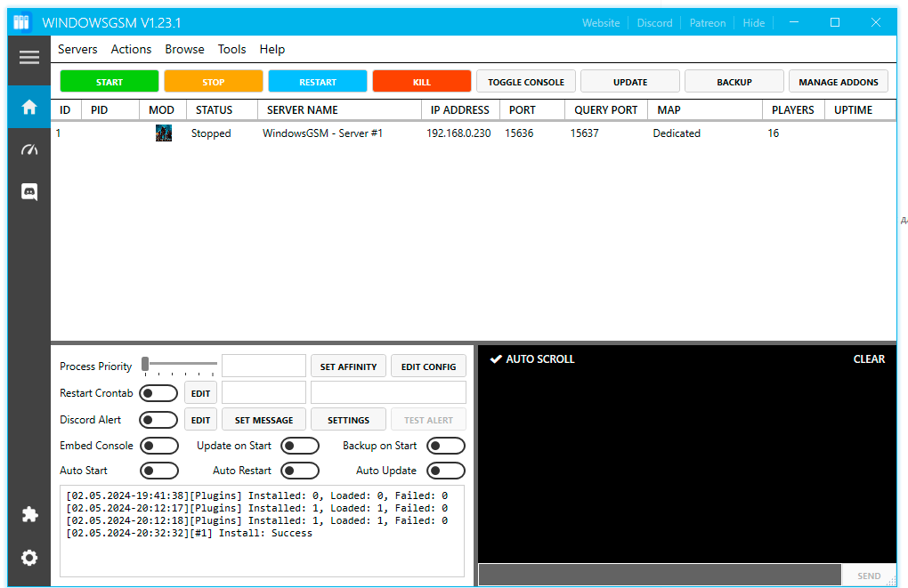Enable Backup on Start switch

pyautogui.click(x=446, y=446)
